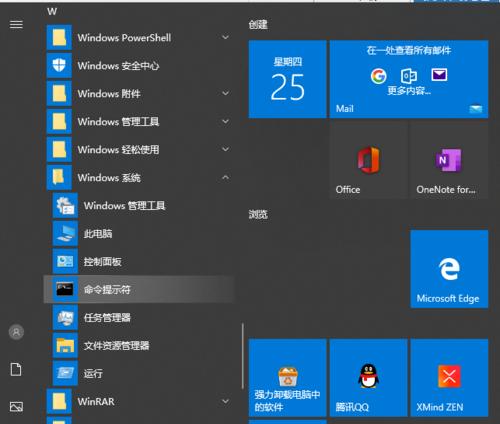Open the calendar tile showing 25

(288, 79)
